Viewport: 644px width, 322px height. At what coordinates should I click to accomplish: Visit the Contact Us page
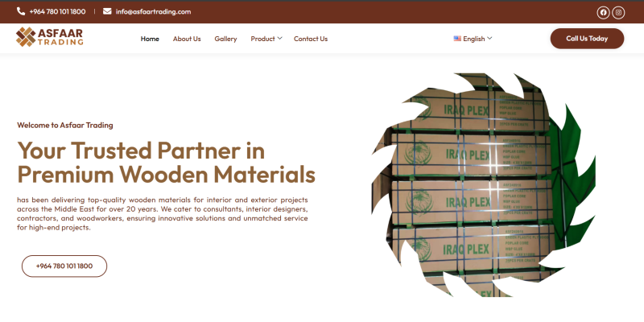[x=311, y=39]
